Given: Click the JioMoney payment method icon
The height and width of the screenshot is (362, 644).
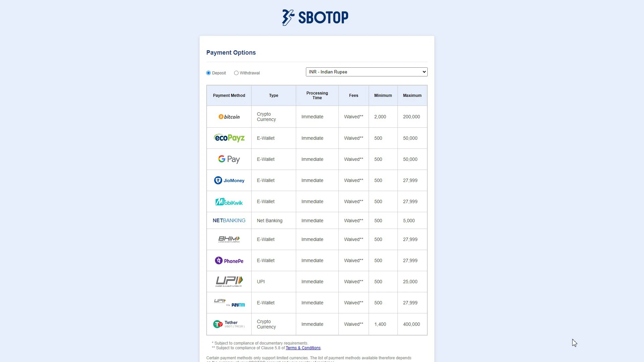Looking at the screenshot, I should 229,180.
